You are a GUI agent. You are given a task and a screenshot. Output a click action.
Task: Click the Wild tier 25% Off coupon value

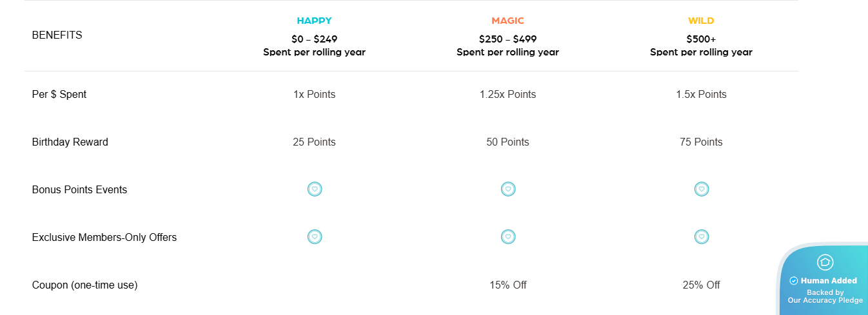pos(702,285)
